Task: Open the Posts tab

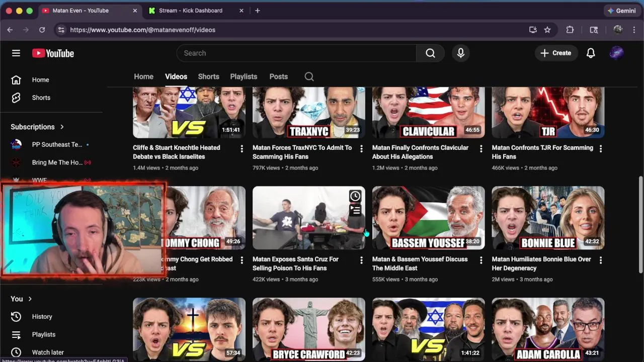Action: pyautogui.click(x=278, y=76)
